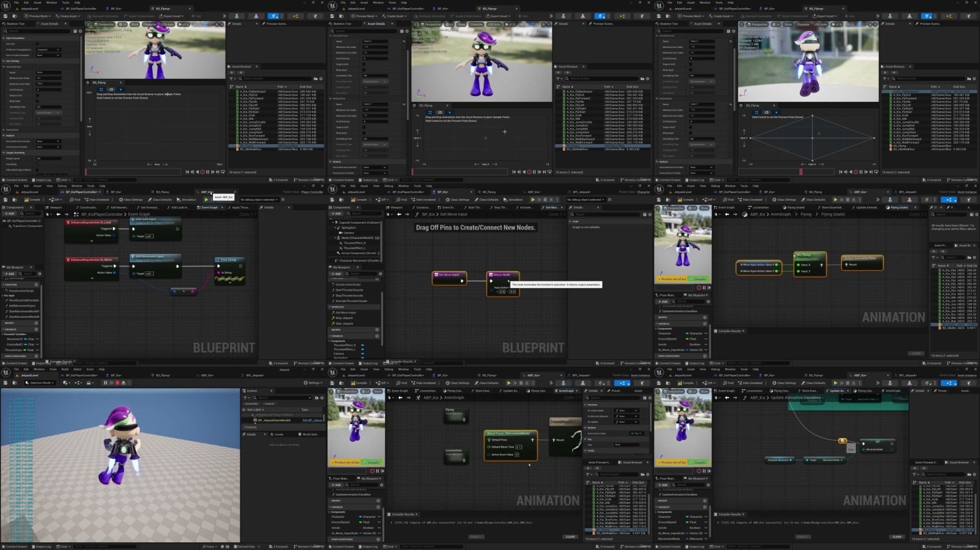Click red timeline marker in top-right window
Viewport: 980px width, 550px height.
800,172
